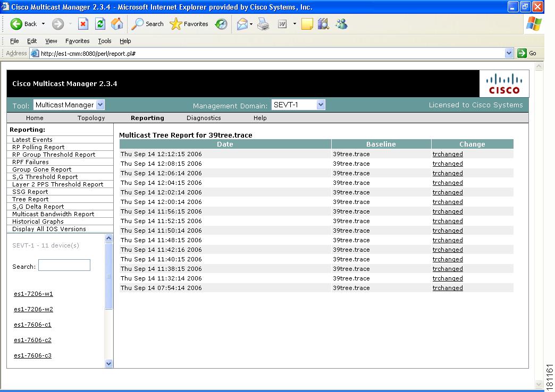The width and height of the screenshot is (555, 392).
Task: Click the Cisco logo in the header
Action: tap(504, 83)
